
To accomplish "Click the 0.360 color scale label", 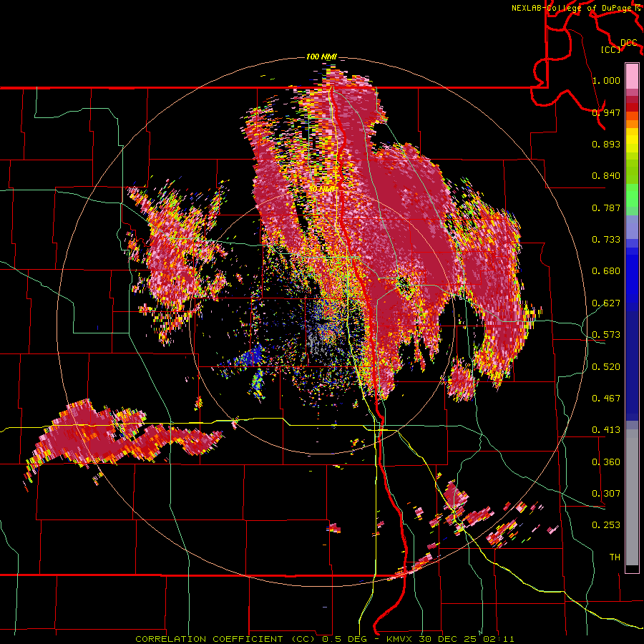I will (x=606, y=462).
